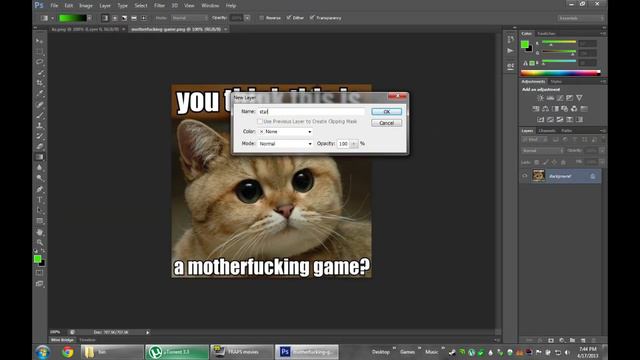The width and height of the screenshot is (640, 360).
Task: Select the Lasso tool
Action: point(39,62)
